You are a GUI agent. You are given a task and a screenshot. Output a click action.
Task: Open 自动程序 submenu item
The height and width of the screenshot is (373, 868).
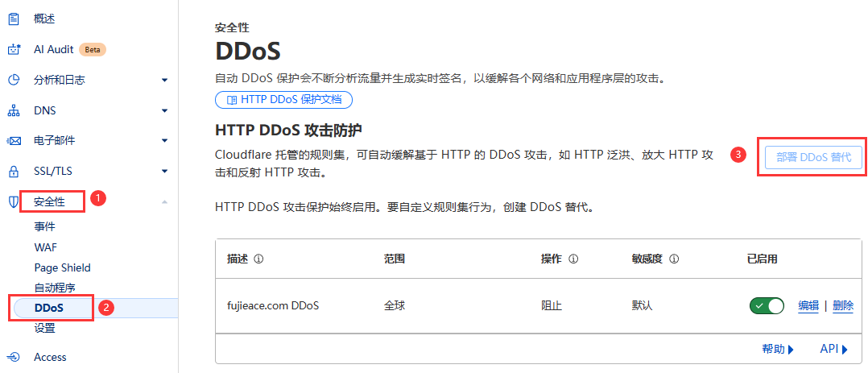[54, 288]
